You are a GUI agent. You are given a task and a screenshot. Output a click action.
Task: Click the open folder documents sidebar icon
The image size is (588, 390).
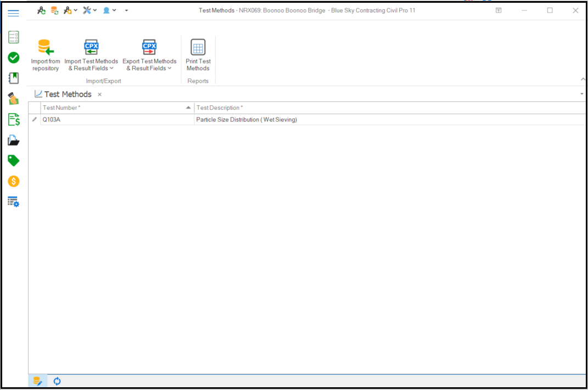point(14,140)
